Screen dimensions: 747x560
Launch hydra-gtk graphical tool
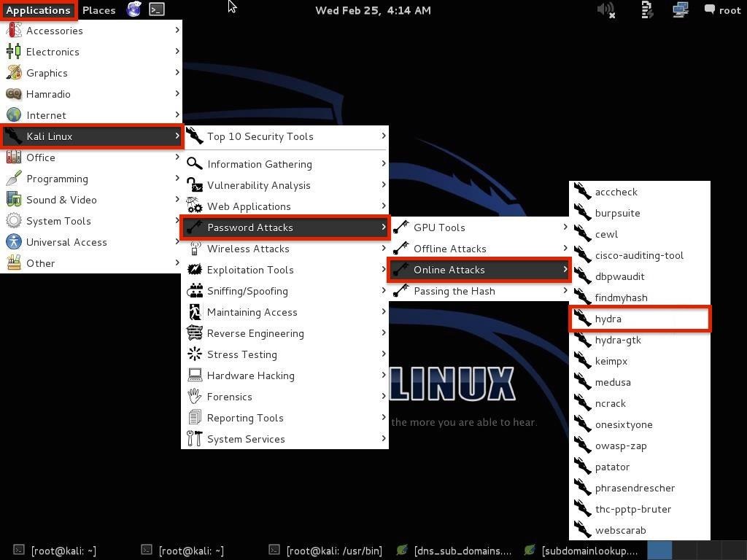(639, 340)
